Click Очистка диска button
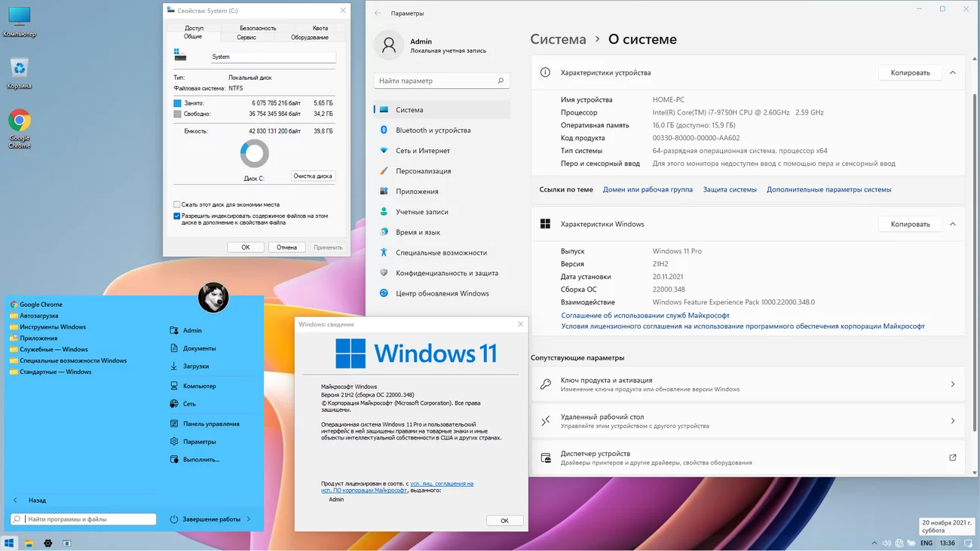 pos(313,176)
